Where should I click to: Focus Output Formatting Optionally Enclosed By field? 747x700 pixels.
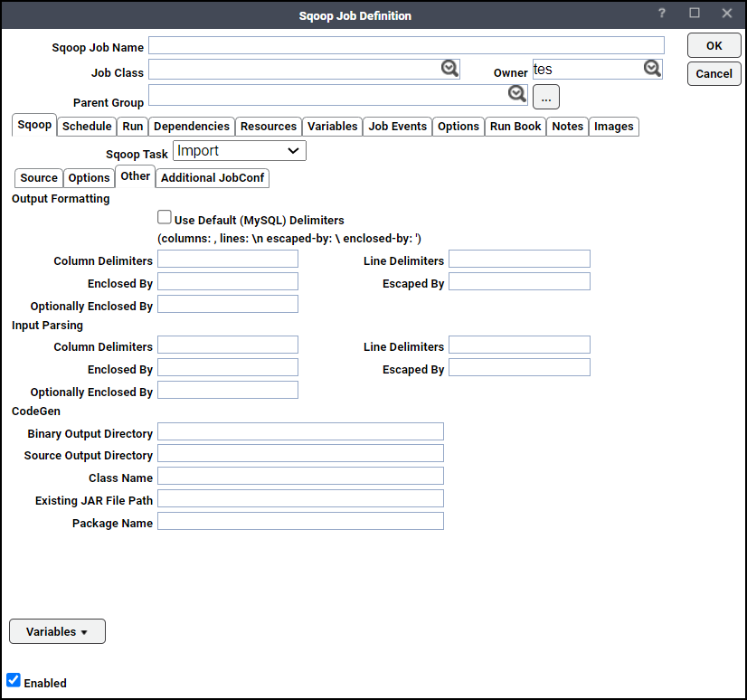(x=228, y=304)
